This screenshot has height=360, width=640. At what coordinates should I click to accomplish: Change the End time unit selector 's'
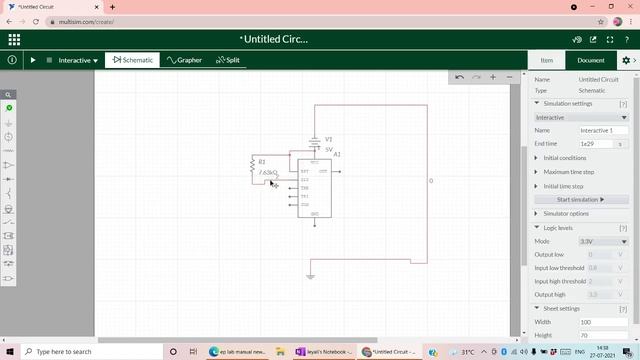click(620, 144)
